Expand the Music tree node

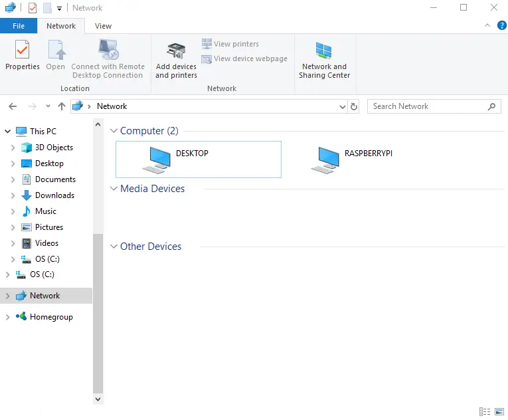[13, 211]
